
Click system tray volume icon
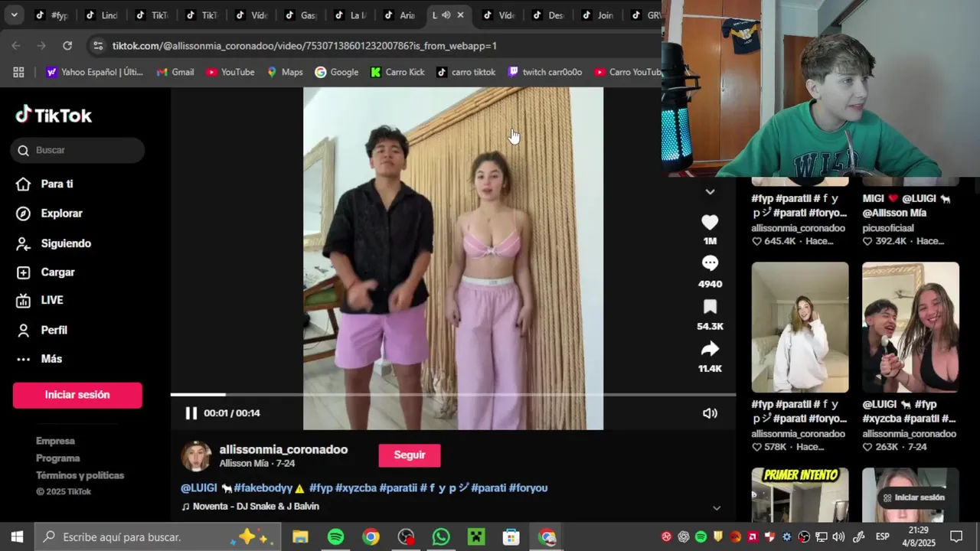click(838, 537)
